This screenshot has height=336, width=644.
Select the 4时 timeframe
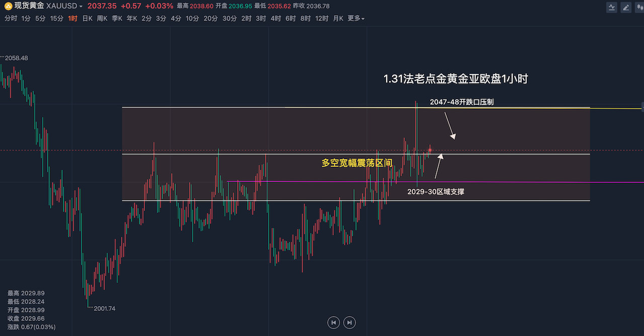pyautogui.click(x=276, y=18)
